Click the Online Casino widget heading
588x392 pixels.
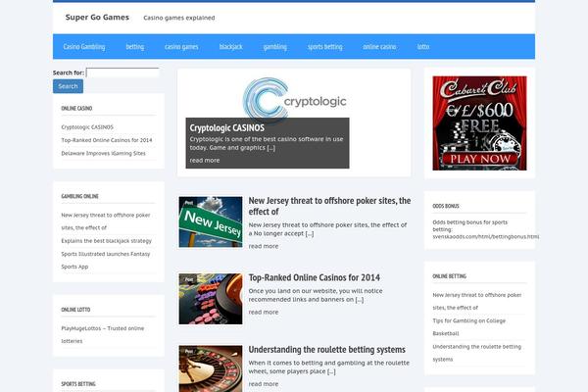(76, 109)
